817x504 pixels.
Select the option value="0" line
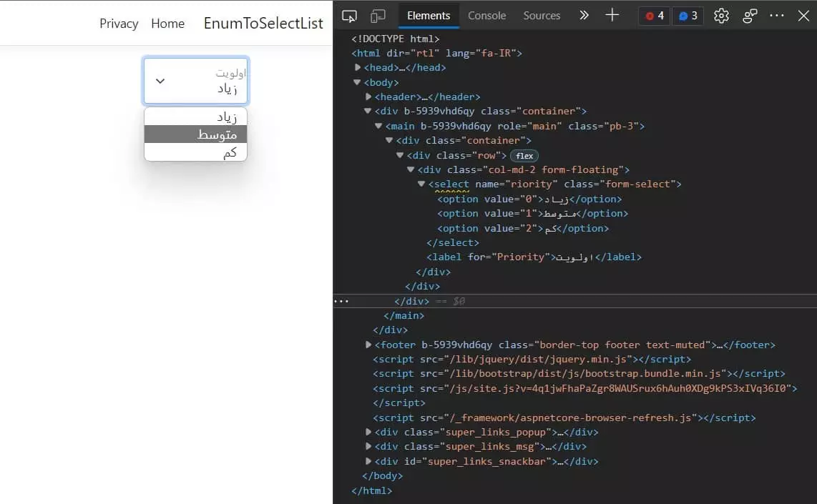click(529, 199)
